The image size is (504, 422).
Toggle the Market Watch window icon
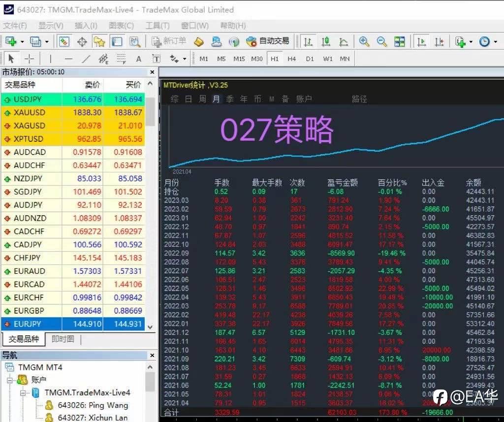tap(64, 41)
